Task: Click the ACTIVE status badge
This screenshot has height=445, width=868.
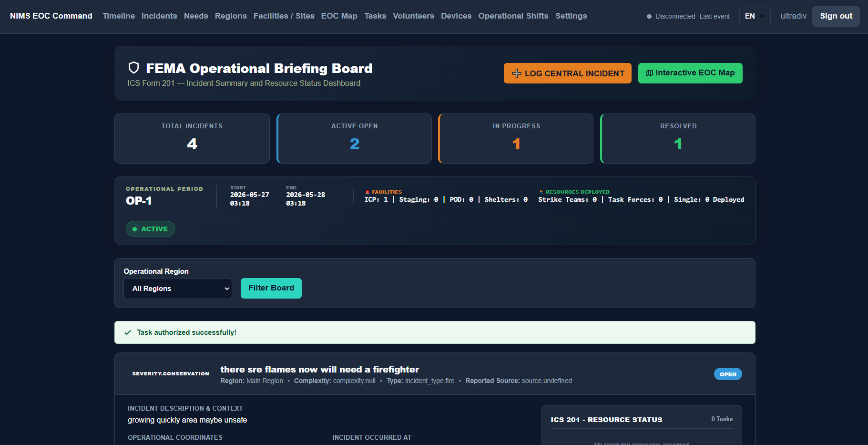Action: pos(150,229)
